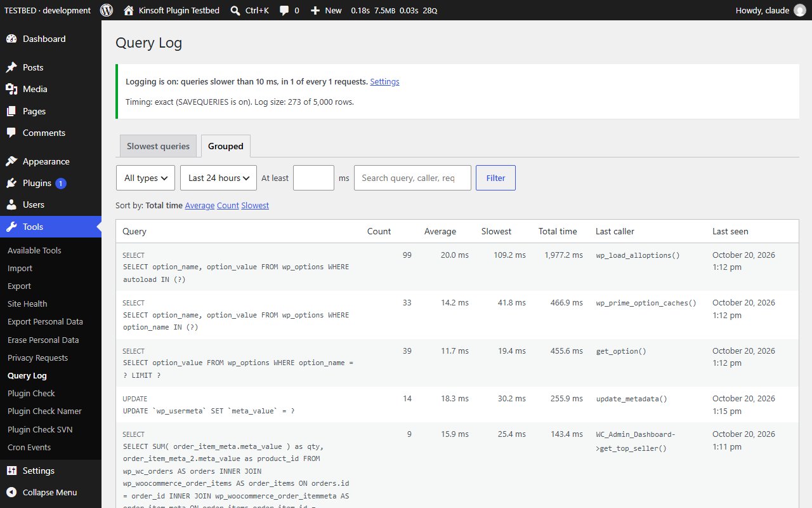812x508 pixels.
Task: Sort grouped queries by Slowest
Action: [255, 205]
